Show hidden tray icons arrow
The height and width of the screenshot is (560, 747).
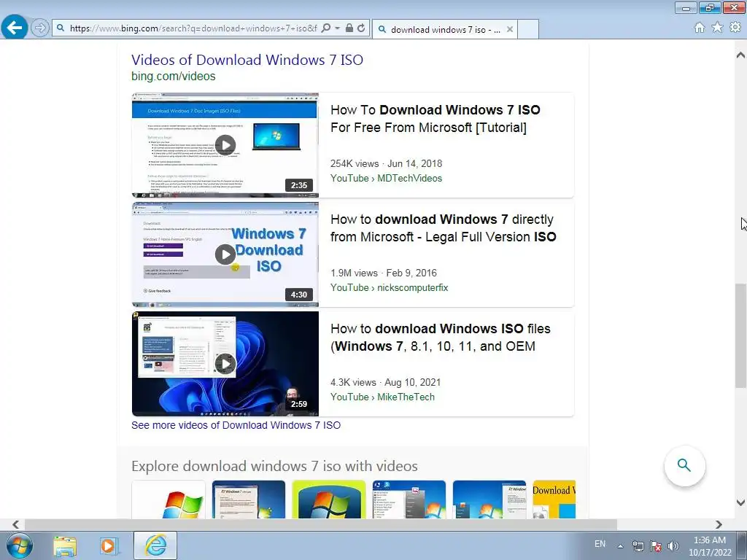[x=620, y=546]
